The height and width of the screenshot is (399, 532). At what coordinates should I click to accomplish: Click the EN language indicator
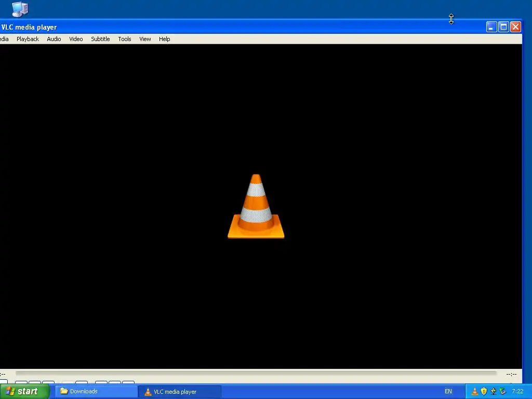click(448, 391)
